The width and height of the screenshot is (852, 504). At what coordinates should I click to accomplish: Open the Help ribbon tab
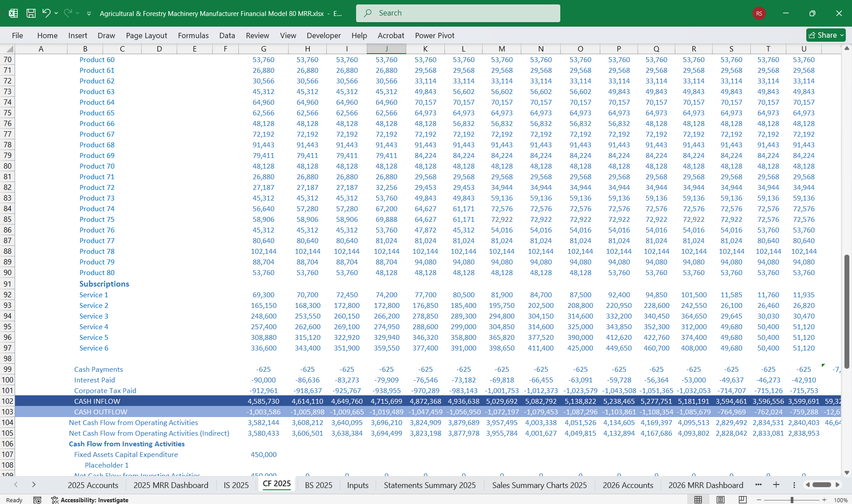(359, 35)
